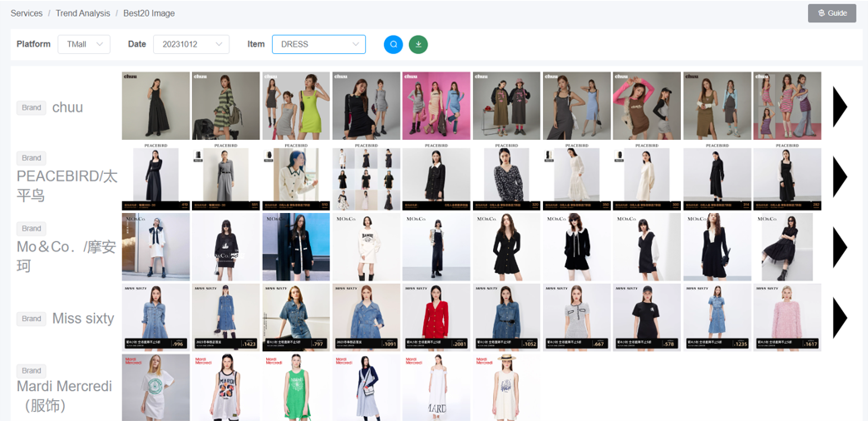Click the Brand tag above Mardi Mercredi
Viewport: 868px width, 421px height.
coord(32,370)
